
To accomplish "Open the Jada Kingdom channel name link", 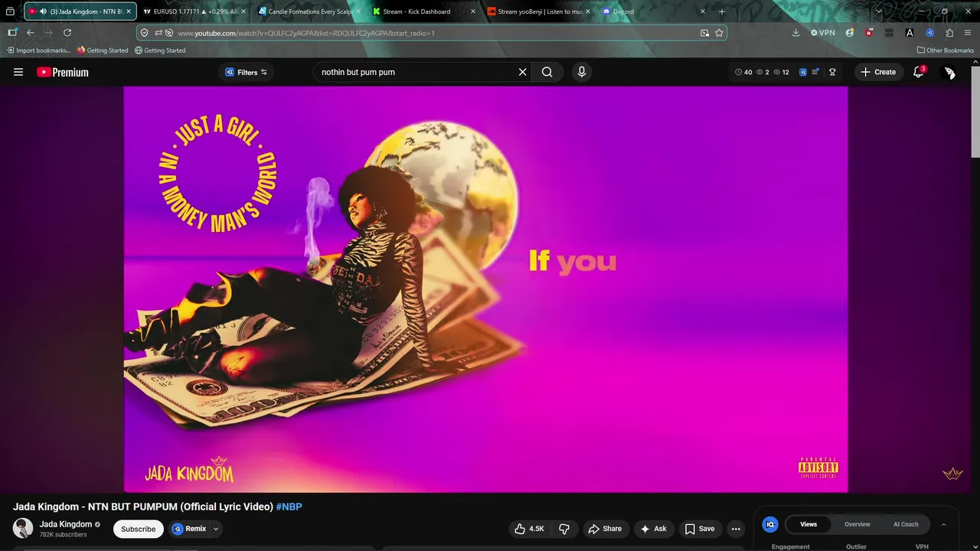I will pyautogui.click(x=66, y=524).
